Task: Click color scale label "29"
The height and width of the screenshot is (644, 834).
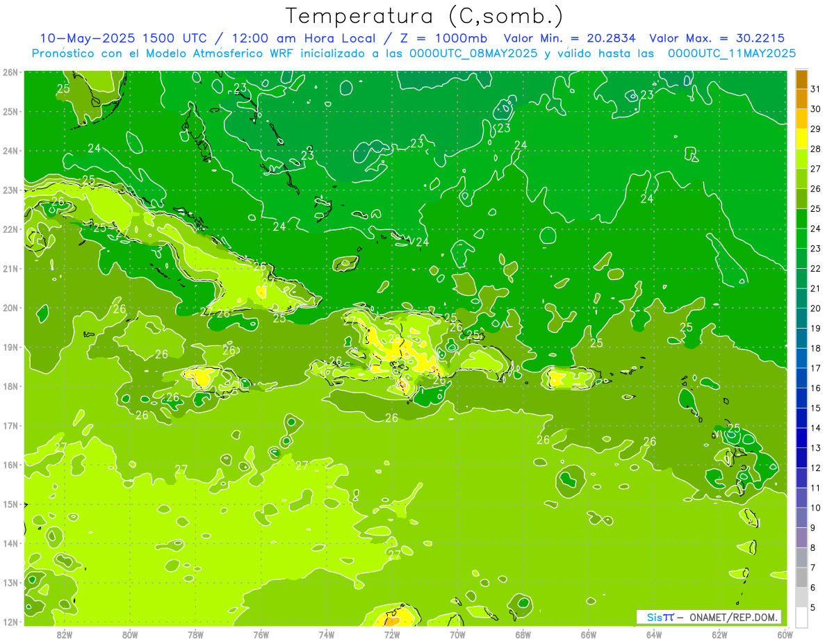Action: [x=815, y=129]
